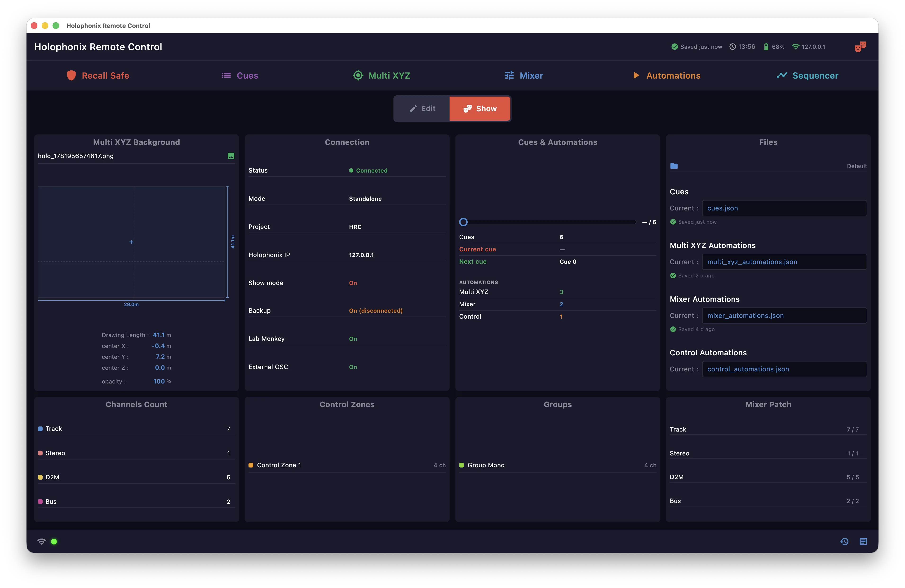Click the theater masks icon in header

pyautogui.click(x=860, y=47)
